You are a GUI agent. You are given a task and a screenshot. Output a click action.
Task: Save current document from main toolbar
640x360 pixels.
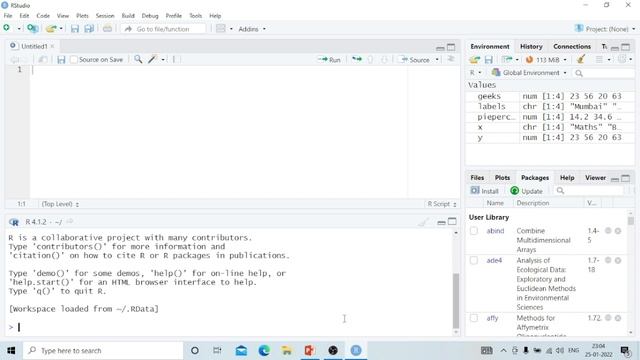tap(75, 29)
